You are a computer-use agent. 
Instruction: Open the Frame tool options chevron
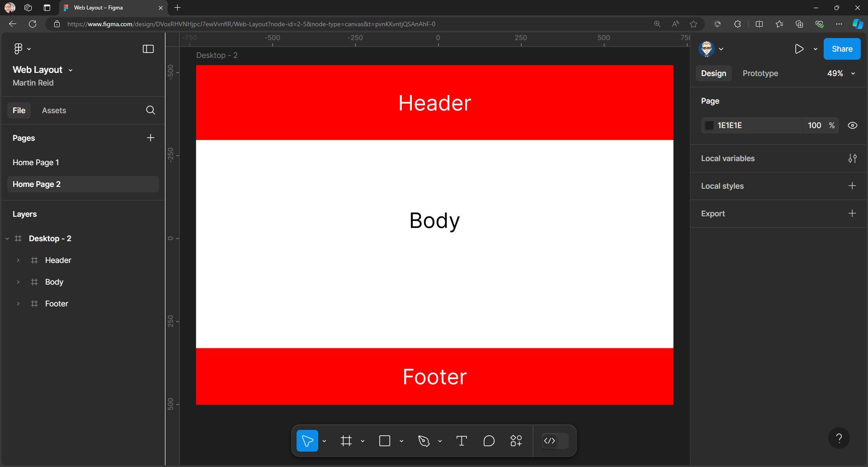pyautogui.click(x=363, y=441)
